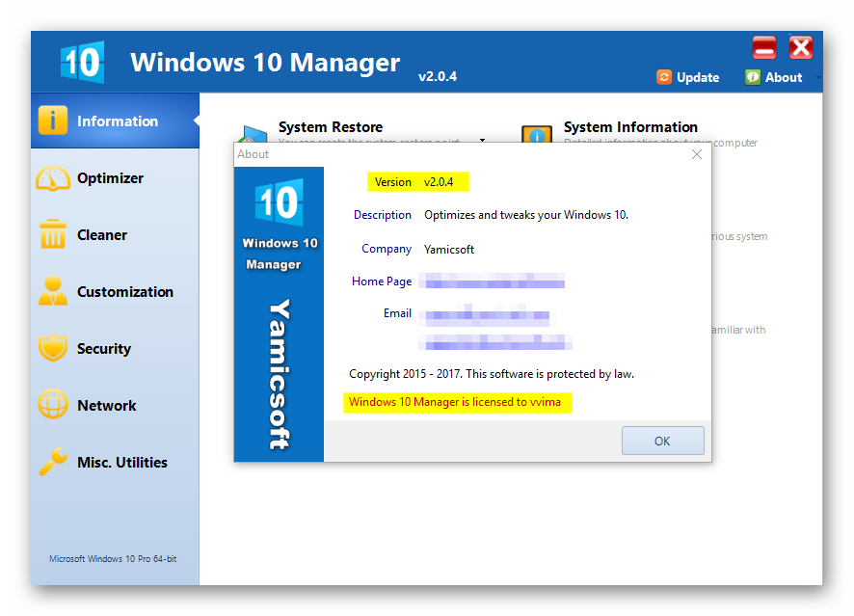Click 'Optimizes and tweaks your Windows 10.' description
The image size is (854, 616).
(526, 215)
